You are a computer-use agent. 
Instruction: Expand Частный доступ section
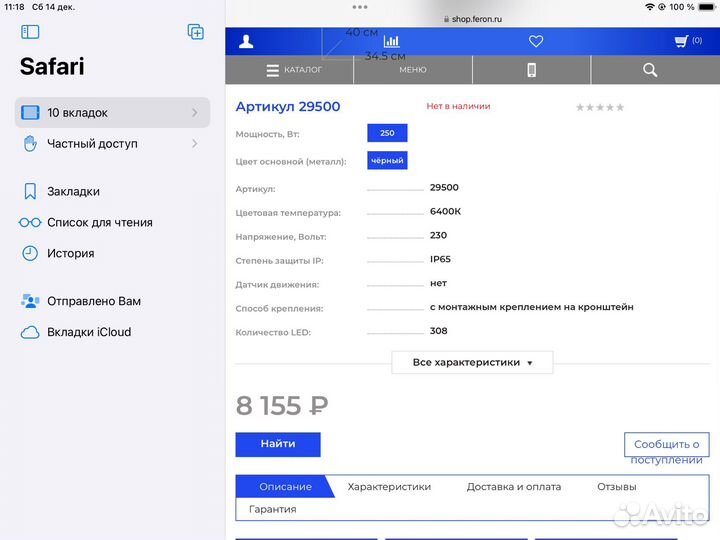pyautogui.click(x=112, y=143)
